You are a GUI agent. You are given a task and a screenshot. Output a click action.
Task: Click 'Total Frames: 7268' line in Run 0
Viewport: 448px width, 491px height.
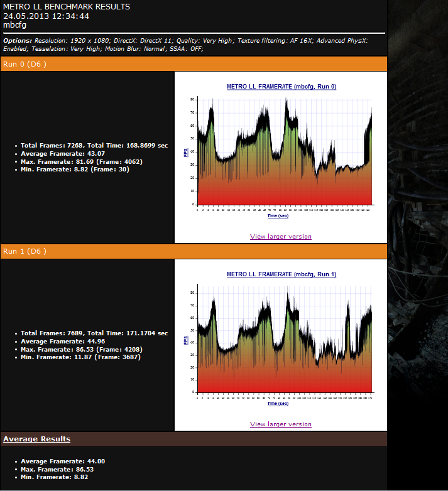[x=94, y=145]
